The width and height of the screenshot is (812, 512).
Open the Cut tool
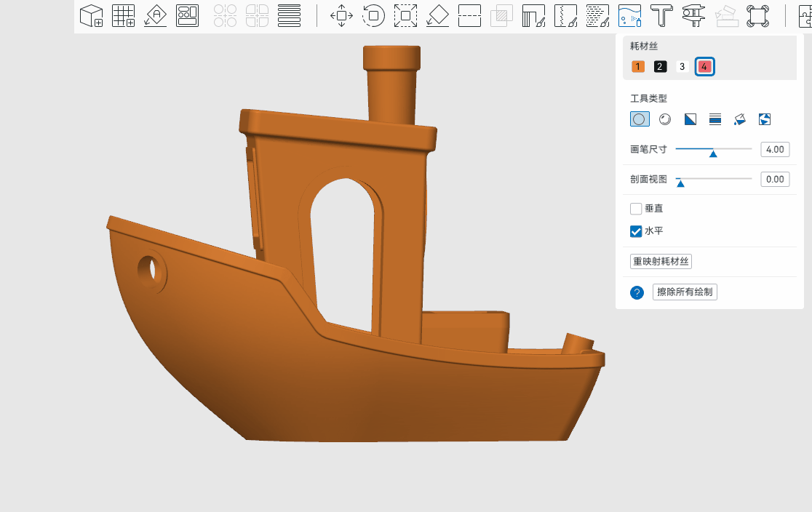point(470,15)
